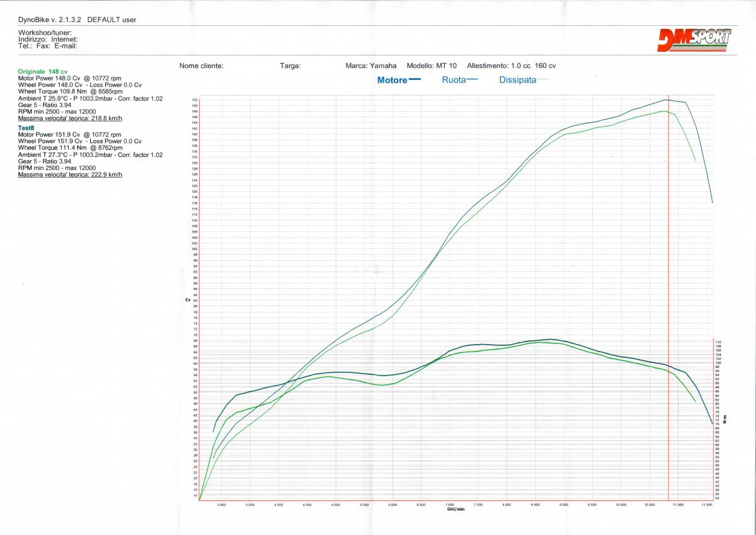756x535 pixels.
Task: Click the '3.500' rpm axis label
Action: click(x=250, y=505)
